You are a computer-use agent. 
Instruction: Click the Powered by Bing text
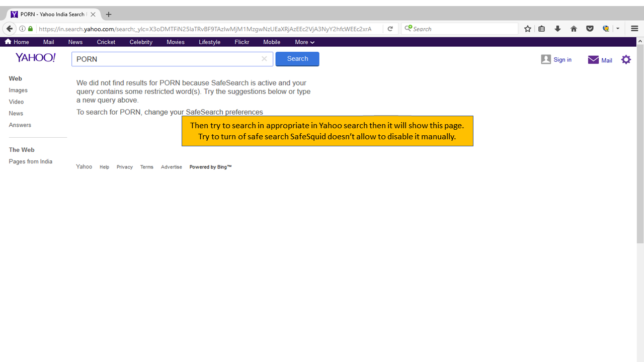pos(210,167)
